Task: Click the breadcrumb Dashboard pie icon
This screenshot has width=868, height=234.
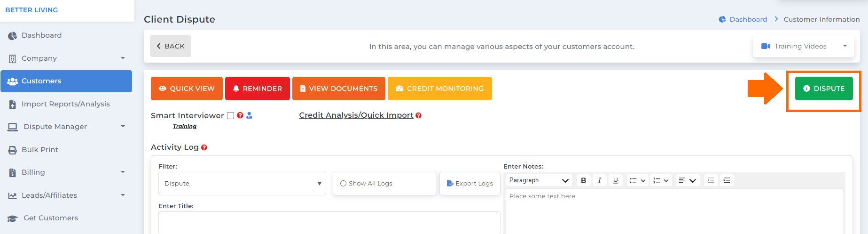Action: tap(722, 19)
